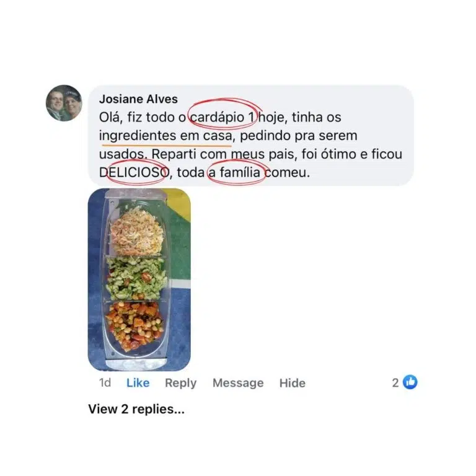The width and height of the screenshot is (476, 476).
Task: Click the blue thumbs-up reaction icon
Action: [410, 382]
